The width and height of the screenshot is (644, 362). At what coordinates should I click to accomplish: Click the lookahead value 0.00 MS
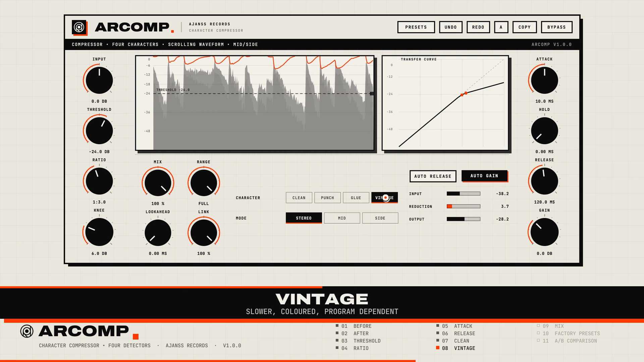[158, 254]
